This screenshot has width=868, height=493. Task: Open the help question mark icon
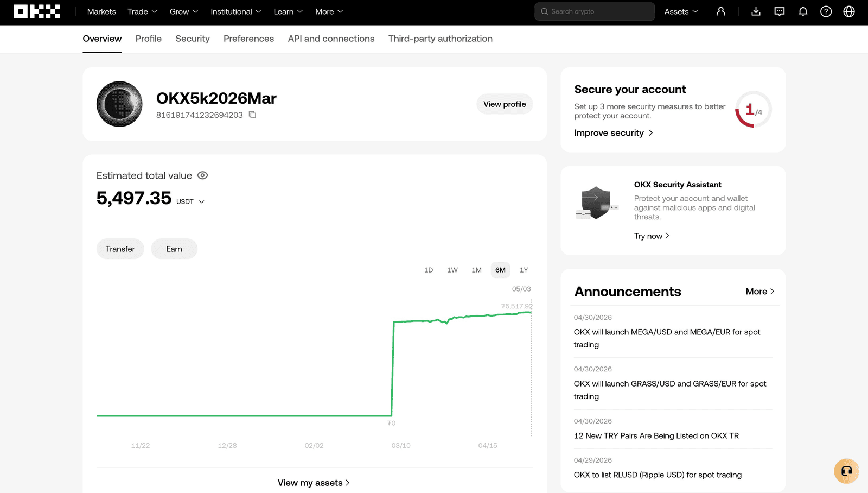tap(826, 11)
